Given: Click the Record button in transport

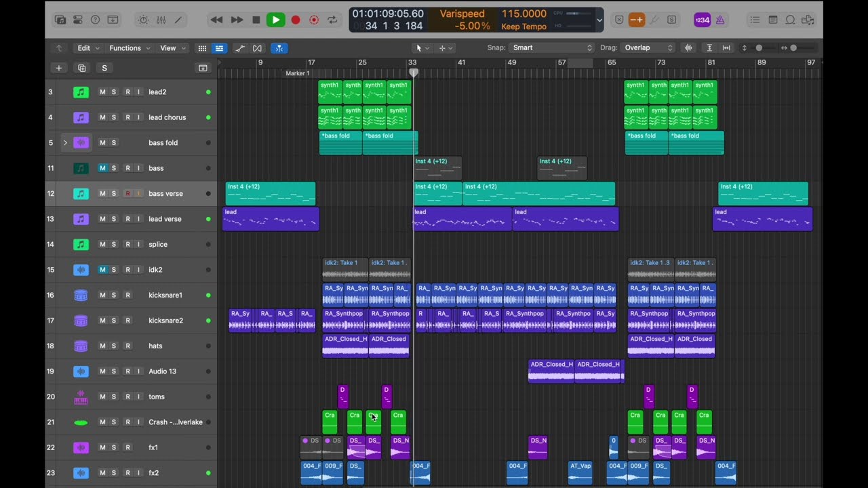Looking at the screenshot, I should tap(296, 20).
